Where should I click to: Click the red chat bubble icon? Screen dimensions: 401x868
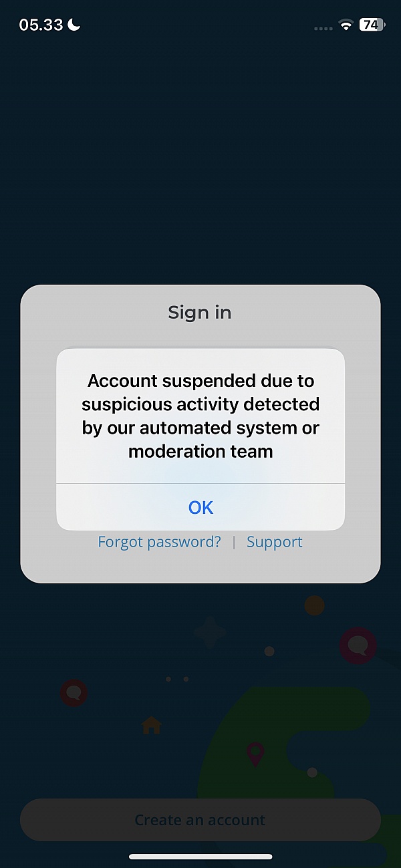point(74,693)
